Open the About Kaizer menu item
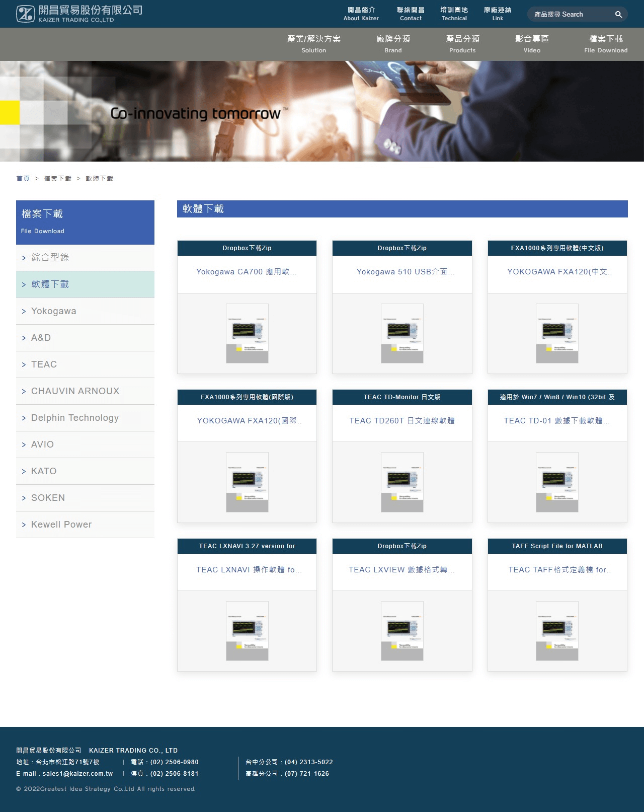 click(x=361, y=14)
